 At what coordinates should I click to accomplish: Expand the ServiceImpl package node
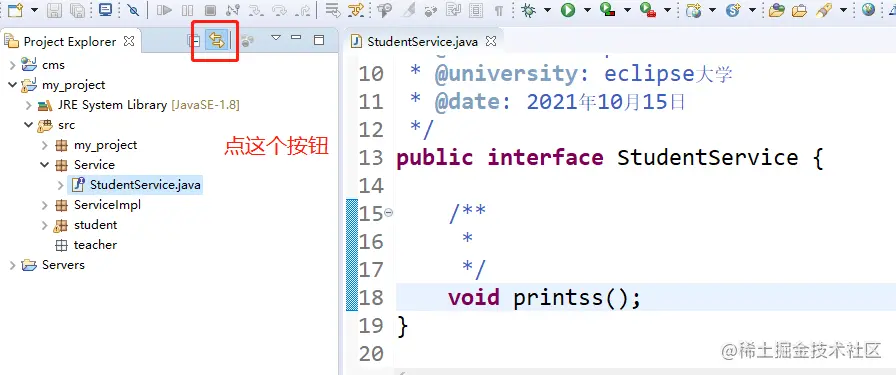click(x=45, y=205)
